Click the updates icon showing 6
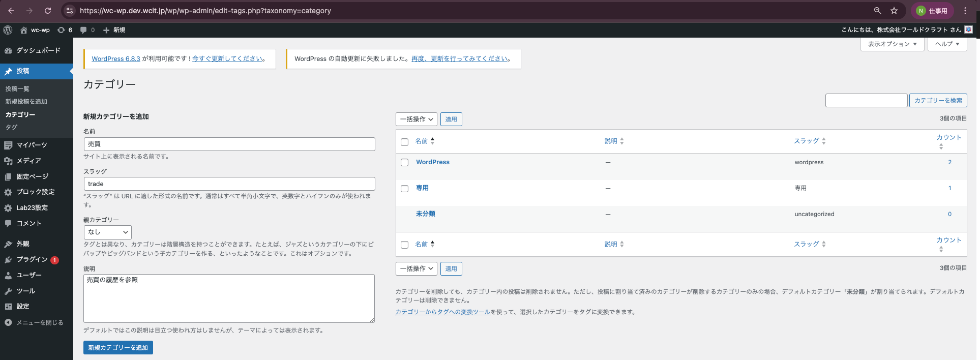Viewport: 980px width, 360px height. point(65,30)
